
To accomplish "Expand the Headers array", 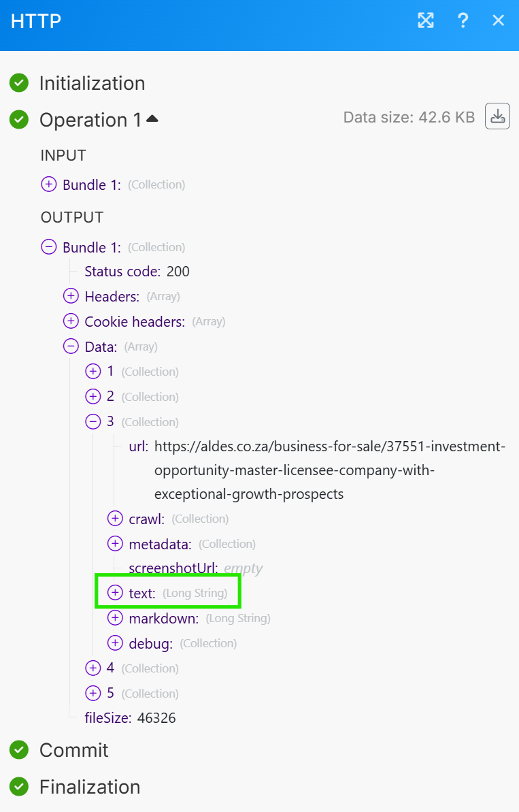I will [x=71, y=296].
